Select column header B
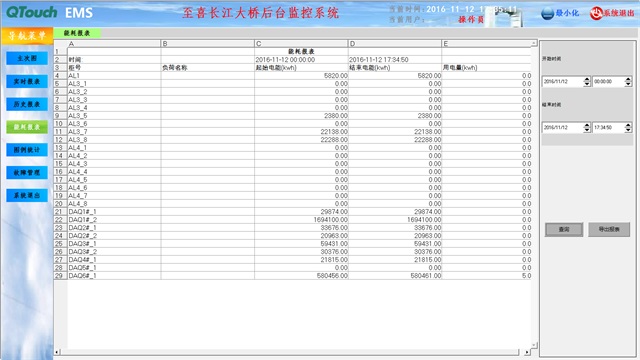 (x=207, y=44)
